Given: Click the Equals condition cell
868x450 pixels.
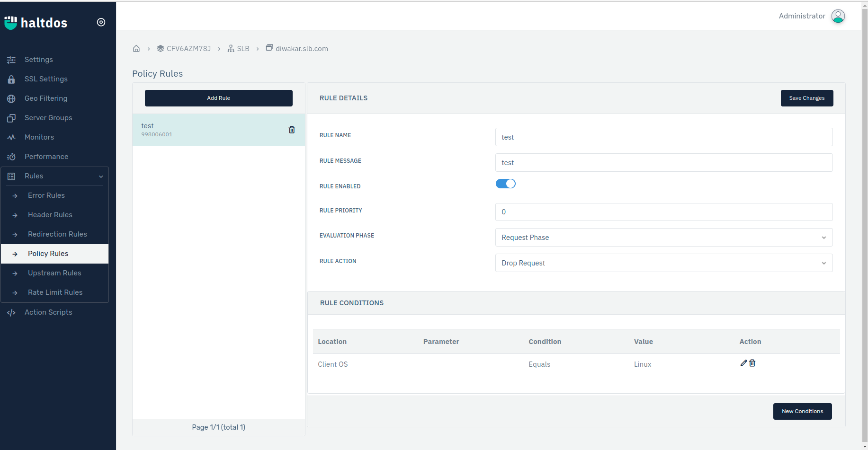Looking at the screenshot, I should pyautogui.click(x=539, y=364).
